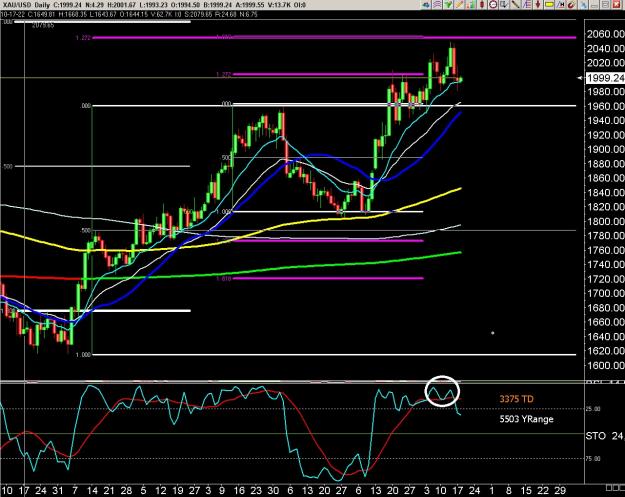This screenshot has width=625, height=497.
Task: Click the red moving average segment at left
Action: 40,277
